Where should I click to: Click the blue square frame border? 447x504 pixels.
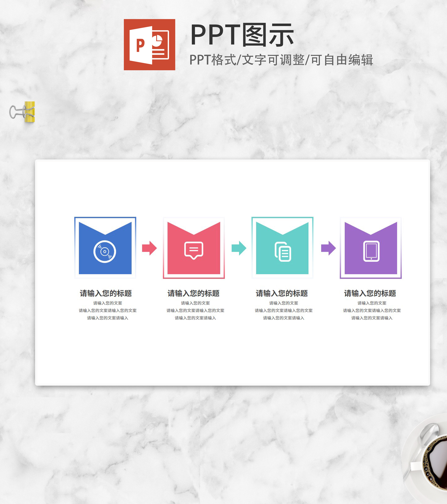(x=105, y=218)
